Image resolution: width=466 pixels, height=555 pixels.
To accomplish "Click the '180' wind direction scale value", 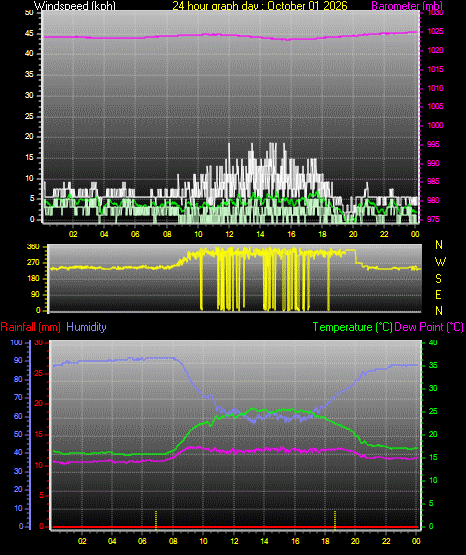I will tap(34, 279).
